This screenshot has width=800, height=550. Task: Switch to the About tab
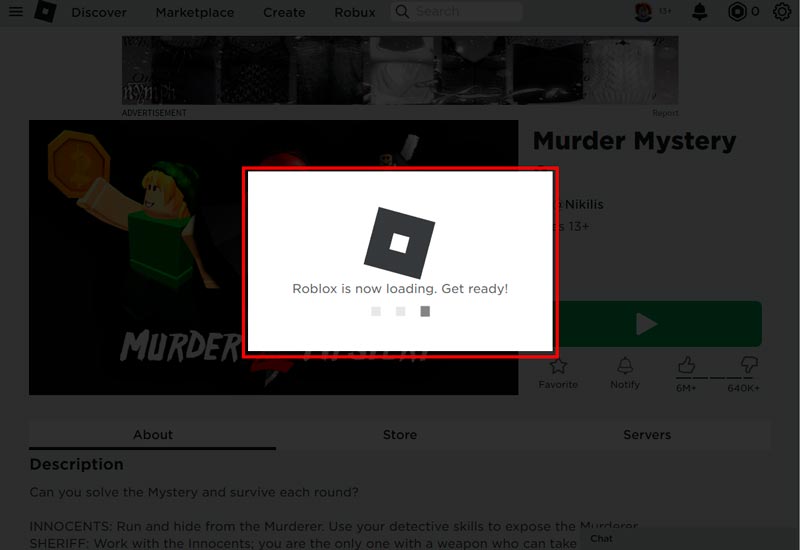coord(153,435)
